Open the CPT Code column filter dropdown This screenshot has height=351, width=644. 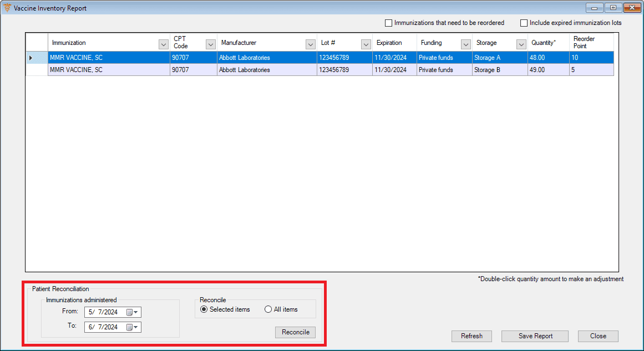211,44
